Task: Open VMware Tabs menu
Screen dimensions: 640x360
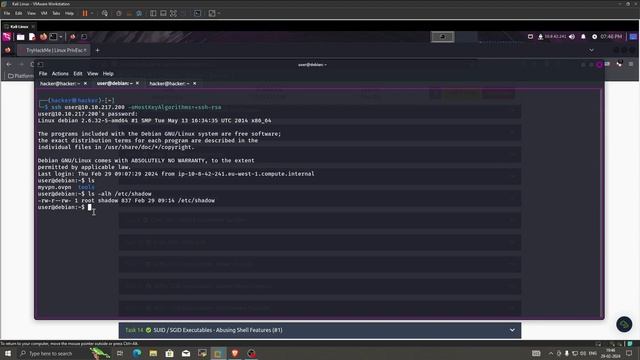Action: tap(56, 13)
